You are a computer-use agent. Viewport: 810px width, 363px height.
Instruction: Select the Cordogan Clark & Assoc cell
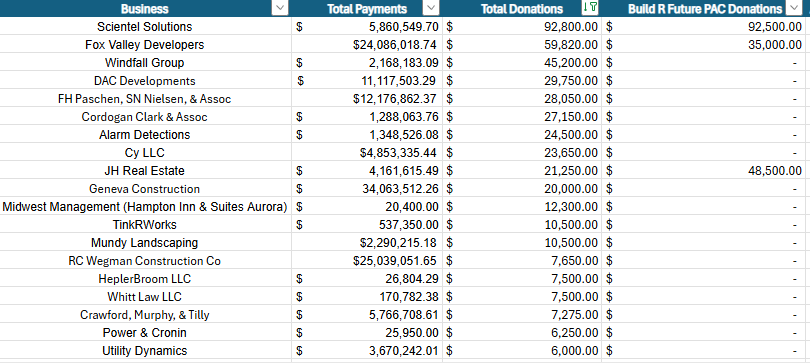coord(145,117)
